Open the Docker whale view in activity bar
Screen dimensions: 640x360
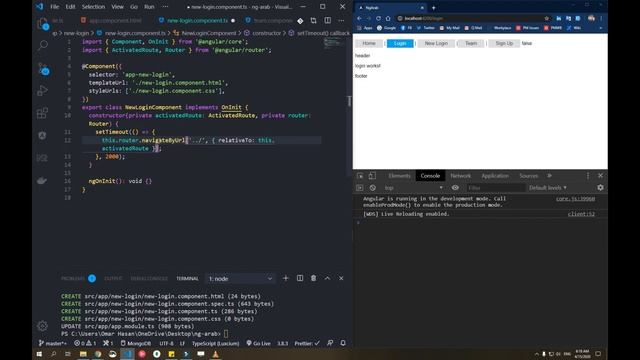(42, 180)
